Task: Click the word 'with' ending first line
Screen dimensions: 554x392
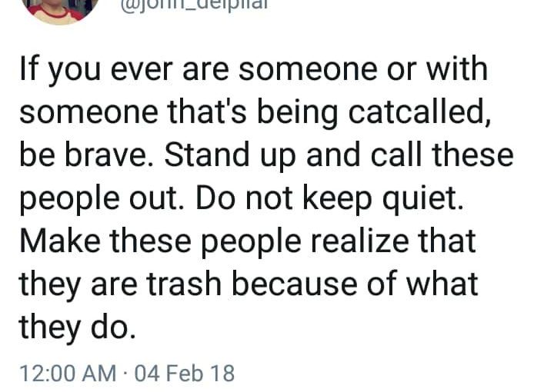Action: pyautogui.click(x=457, y=68)
